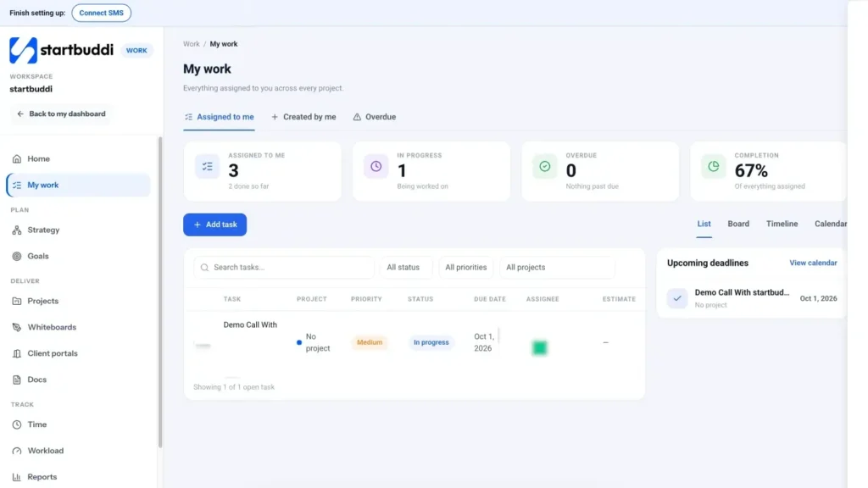Click the green assignee avatar in task row

click(x=539, y=347)
